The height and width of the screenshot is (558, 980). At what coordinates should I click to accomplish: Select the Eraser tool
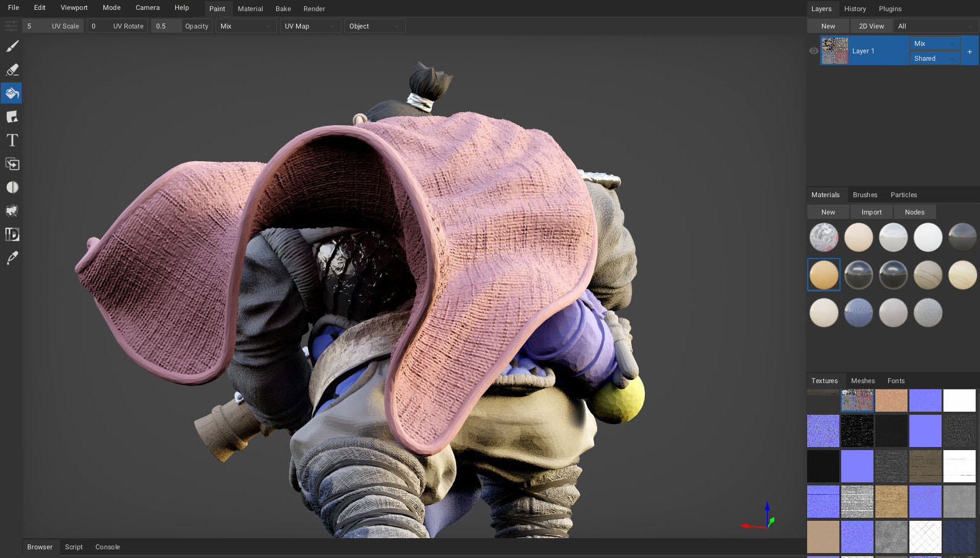(12, 70)
